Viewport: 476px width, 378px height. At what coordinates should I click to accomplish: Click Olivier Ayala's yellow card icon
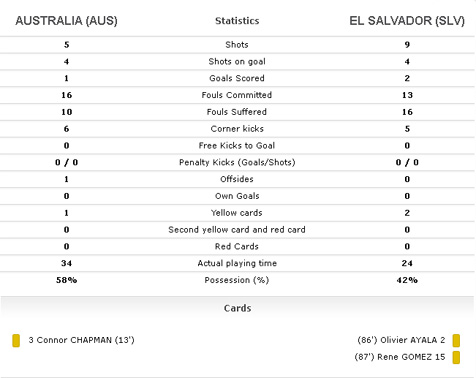(456, 341)
